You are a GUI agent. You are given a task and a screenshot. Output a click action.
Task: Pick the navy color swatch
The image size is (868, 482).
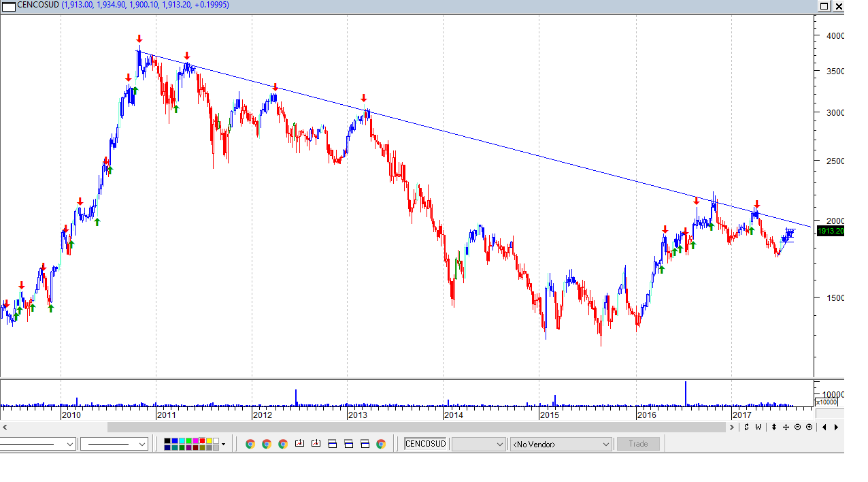tap(167, 447)
